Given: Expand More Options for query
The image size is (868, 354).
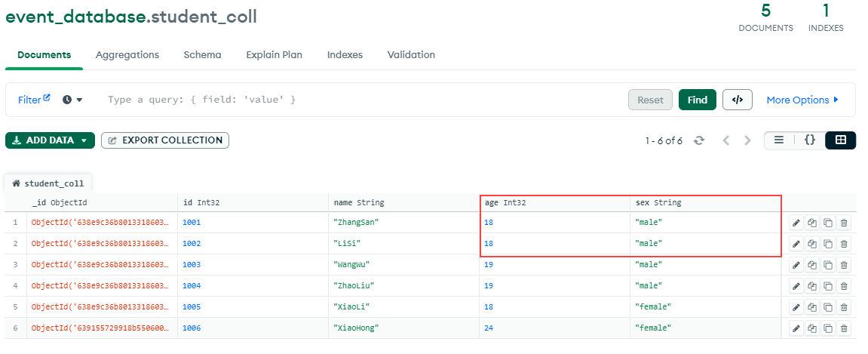Looking at the screenshot, I should (x=802, y=100).
